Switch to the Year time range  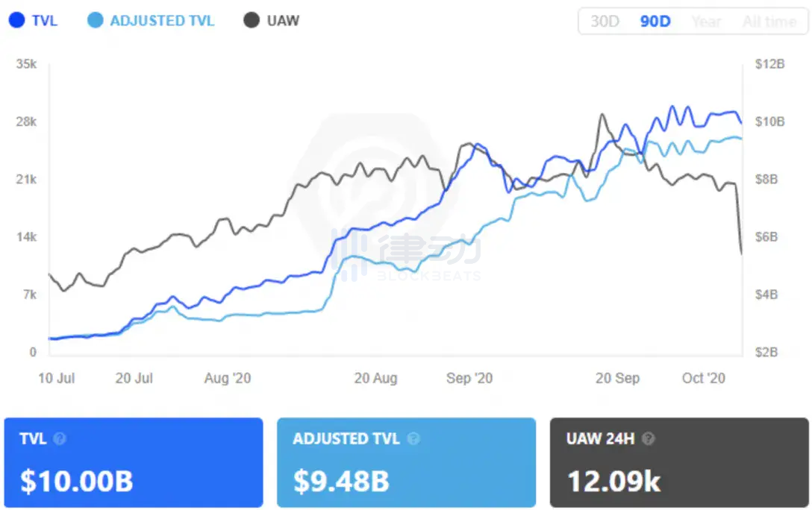(x=706, y=21)
